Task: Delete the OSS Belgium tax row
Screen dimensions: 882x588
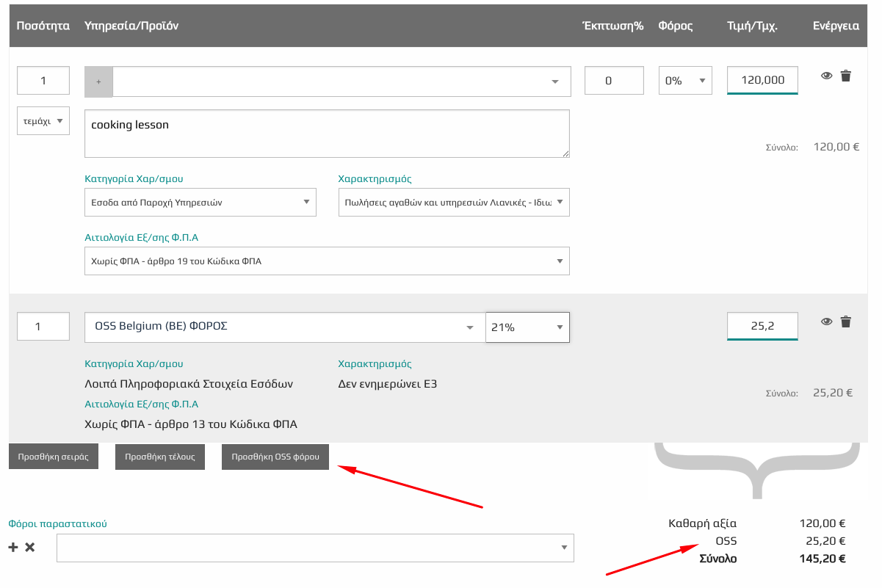Action: [x=845, y=321]
